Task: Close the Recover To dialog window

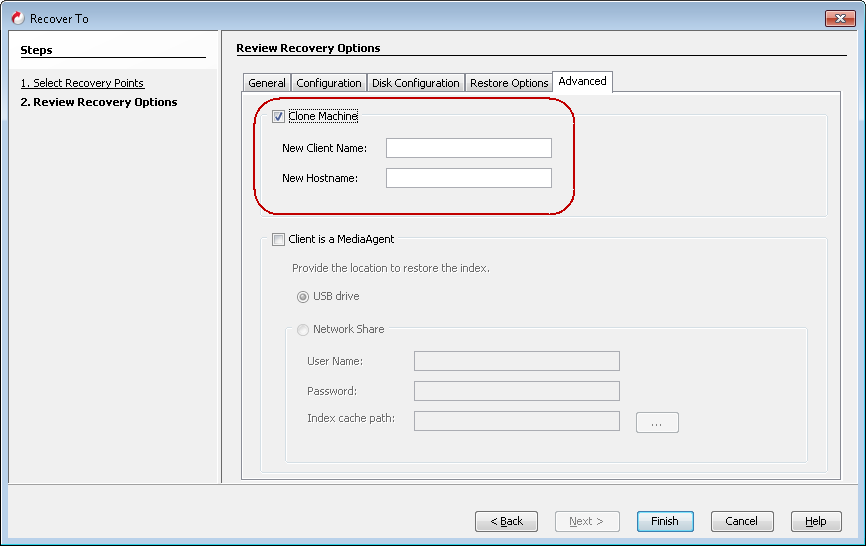Action: tap(839, 18)
